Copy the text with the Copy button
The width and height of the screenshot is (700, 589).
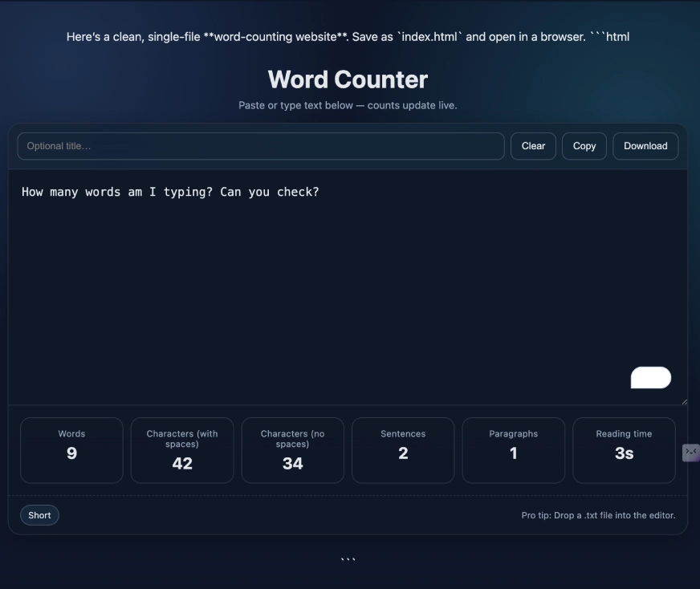pos(584,146)
